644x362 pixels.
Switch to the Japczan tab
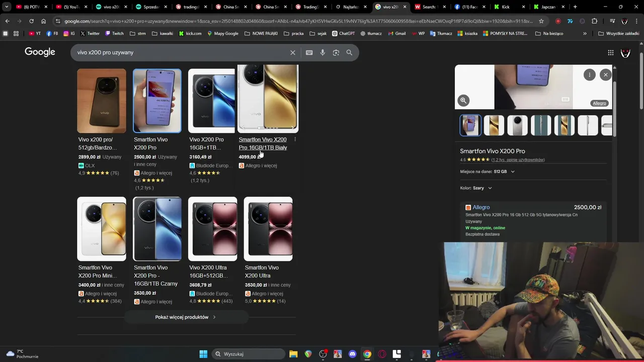pos(548,7)
